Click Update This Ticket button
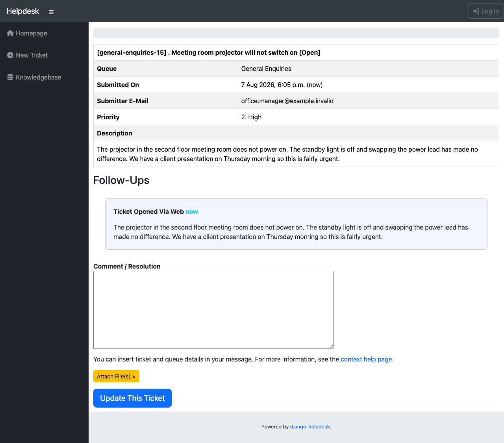 [x=132, y=398]
